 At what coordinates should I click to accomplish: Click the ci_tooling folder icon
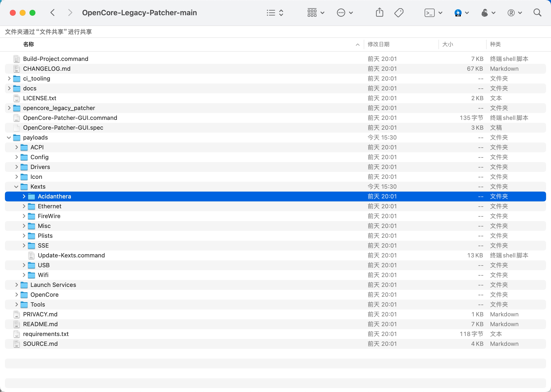[x=17, y=79]
